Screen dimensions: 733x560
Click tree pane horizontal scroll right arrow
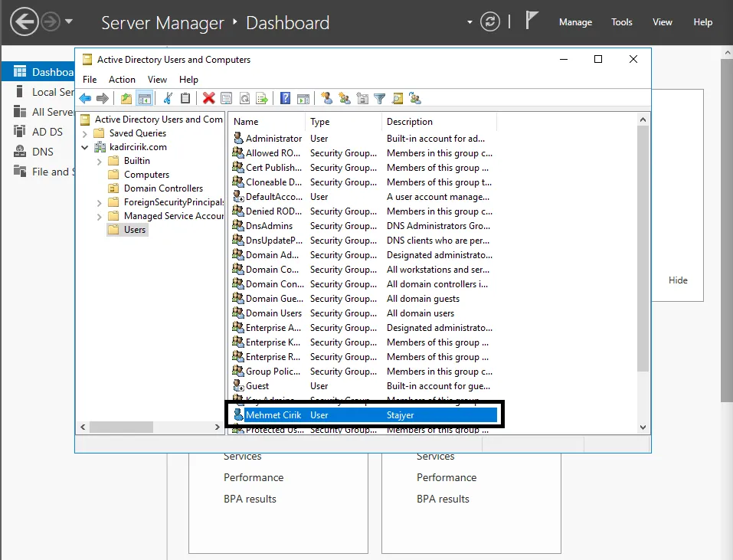[217, 427]
